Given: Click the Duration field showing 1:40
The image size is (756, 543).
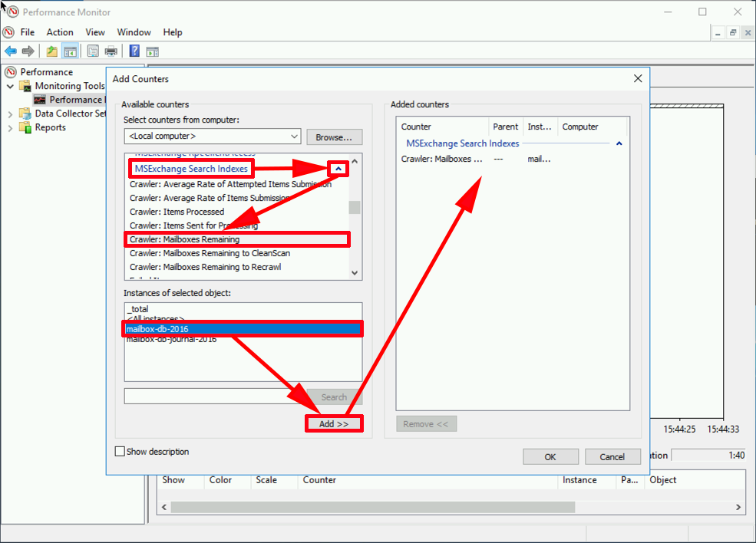Looking at the screenshot, I should click(708, 456).
